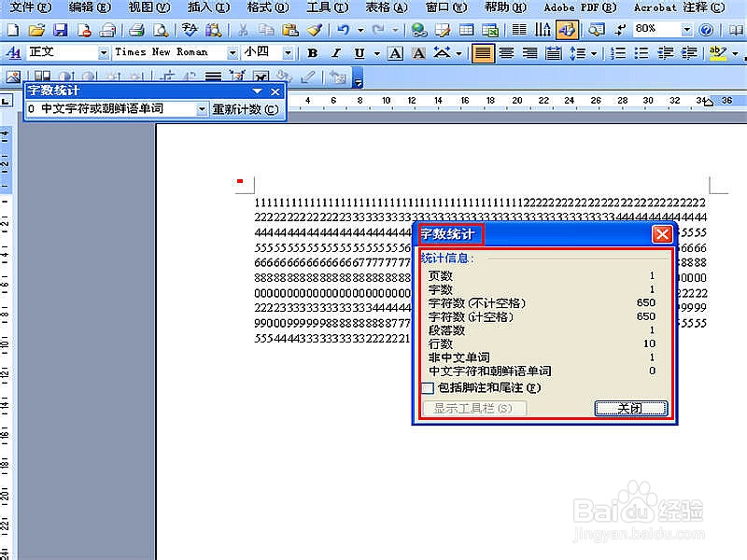Open Print Preview magnifier icon
Viewport: 747px width, 560px height.
[x=161, y=31]
